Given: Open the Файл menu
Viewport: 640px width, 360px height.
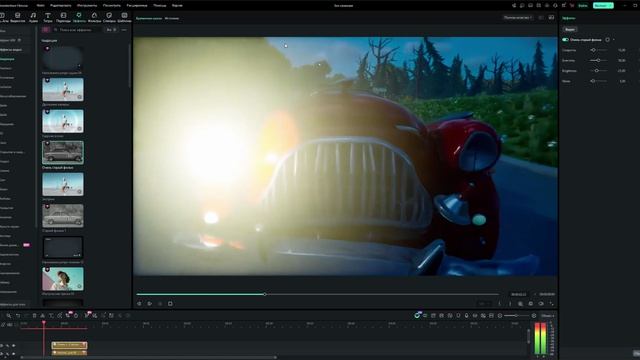Looking at the screenshot, I should tap(41, 6).
